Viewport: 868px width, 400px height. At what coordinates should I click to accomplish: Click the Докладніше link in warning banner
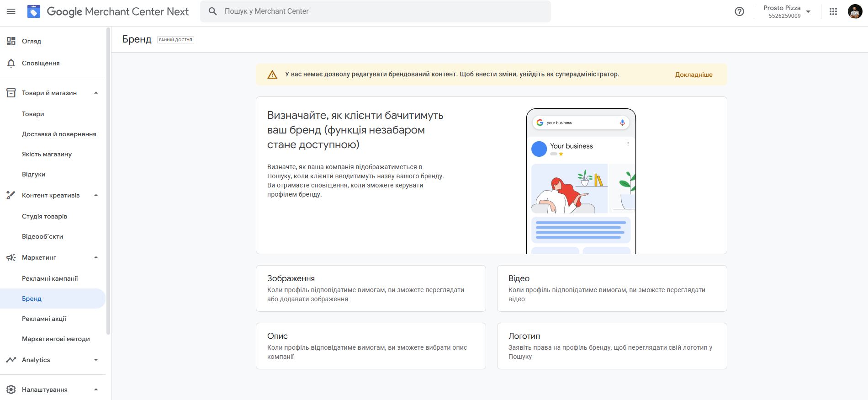pyautogui.click(x=693, y=75)
